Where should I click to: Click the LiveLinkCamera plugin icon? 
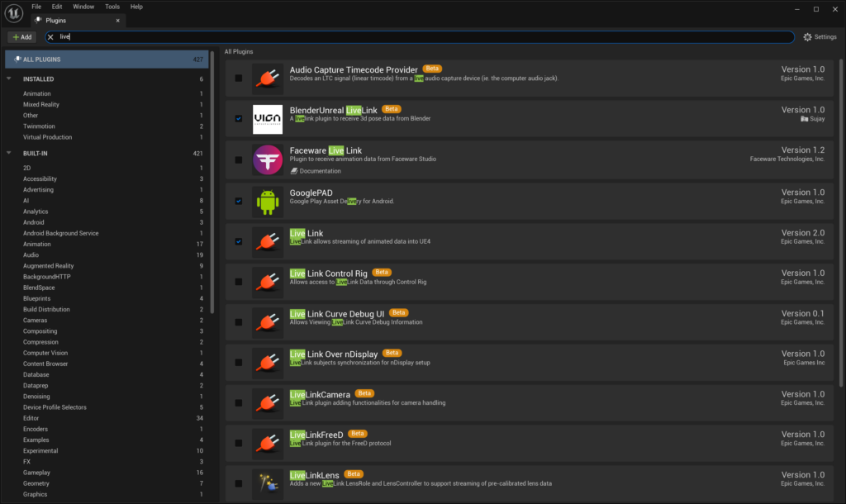[x=268, y=404]
